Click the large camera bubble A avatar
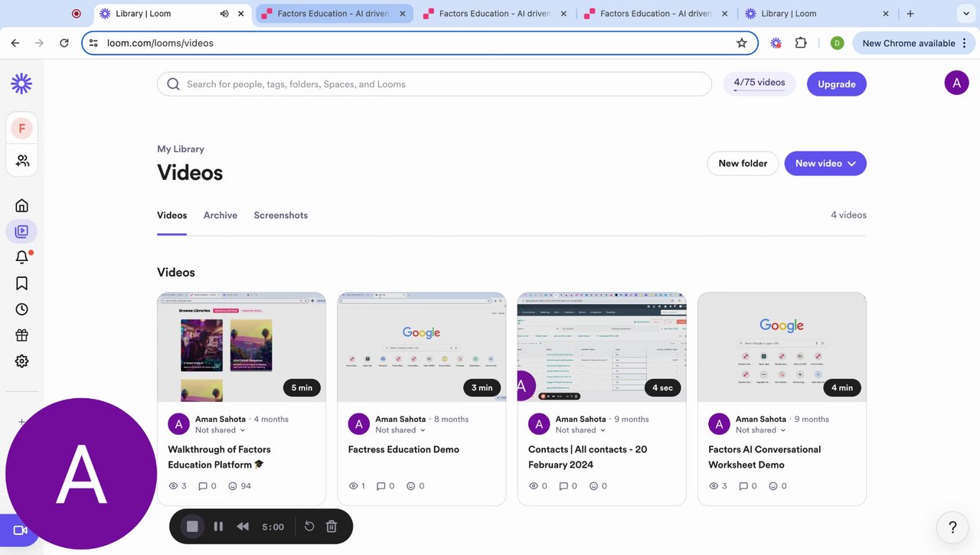 (x=81, y=474)
